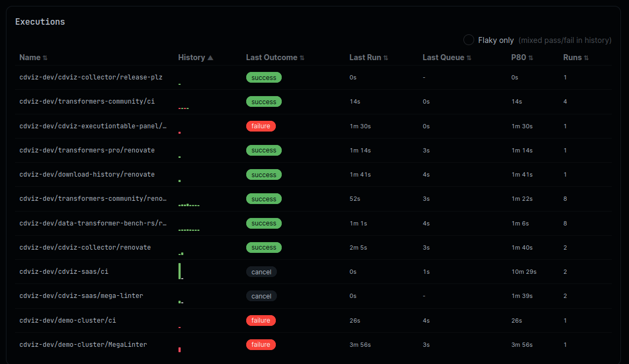Open cdviz-dev/download-history/renovate execution
The height and width of the screenshot is (364, 629).
(87, 174)
